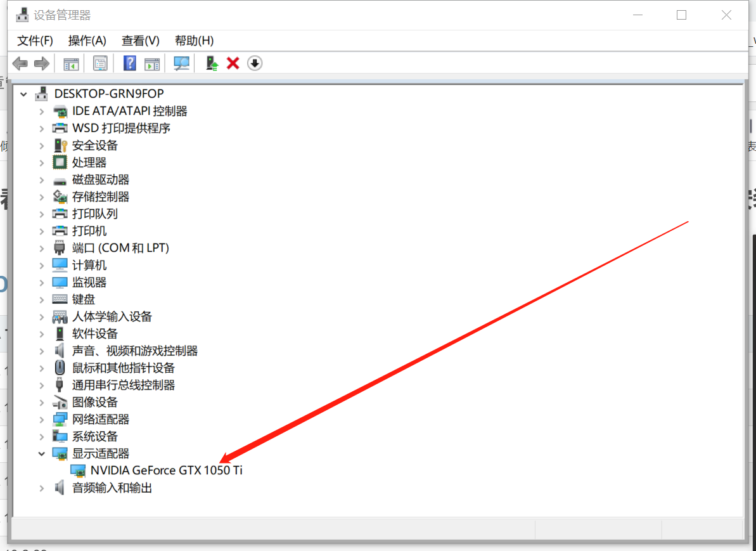The image size is (756, 551).
Task: Click the Forward arrow toolbar icon
Action: pos(42,63)
